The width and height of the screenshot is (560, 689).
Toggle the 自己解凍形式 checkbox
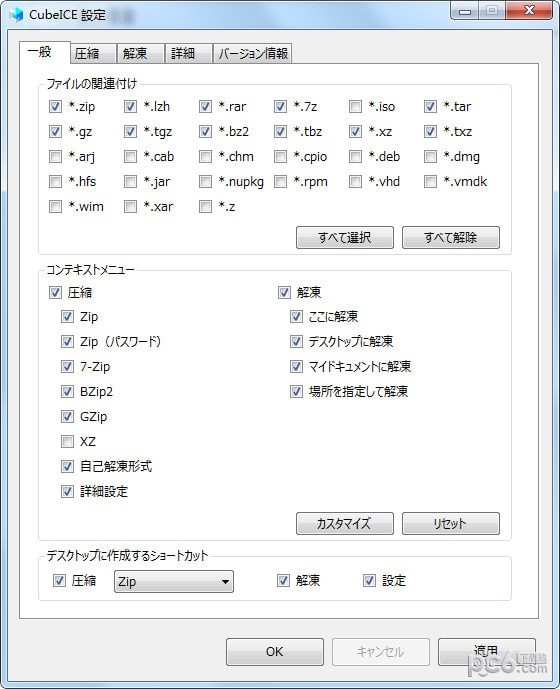coord(67,466)
